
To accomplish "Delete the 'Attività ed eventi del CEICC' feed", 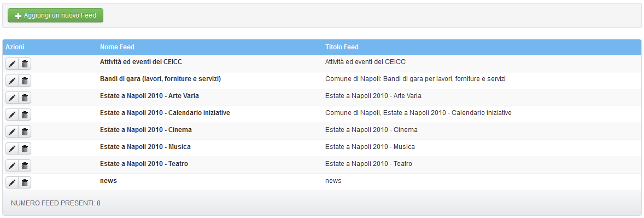I will click(25, 64).
